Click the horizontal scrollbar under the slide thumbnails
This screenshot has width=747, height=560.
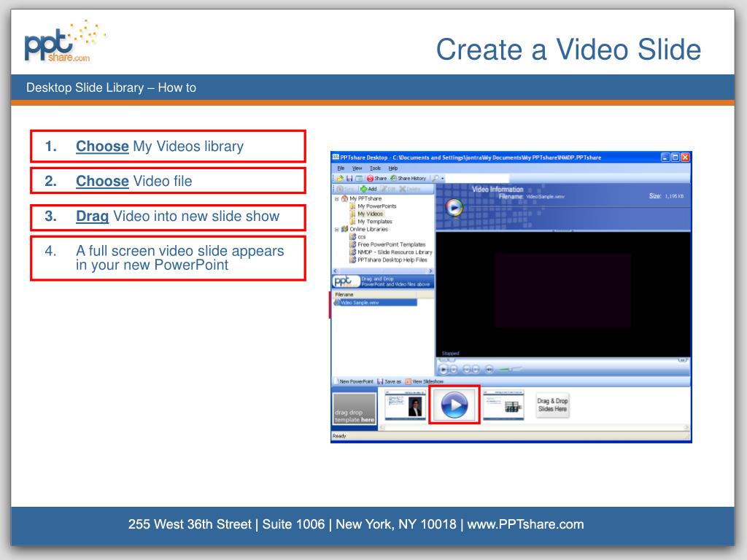tap(533, 427)
